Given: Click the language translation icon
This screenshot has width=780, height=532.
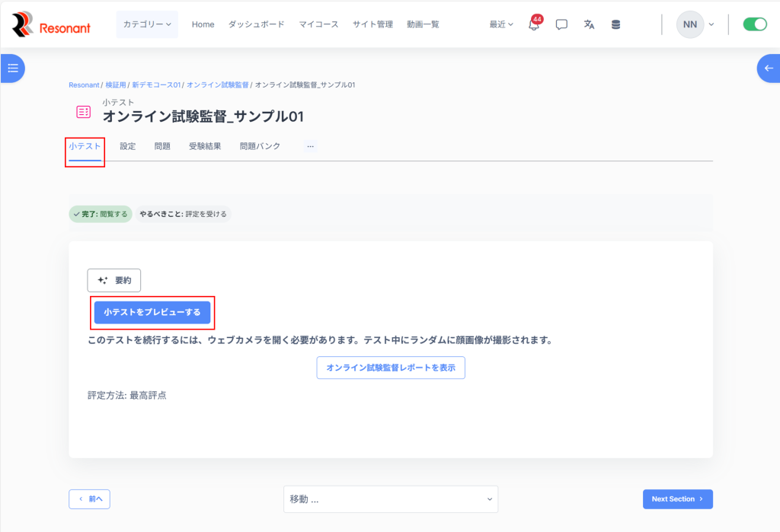Looking at the screenshot, I should [589, 24].
